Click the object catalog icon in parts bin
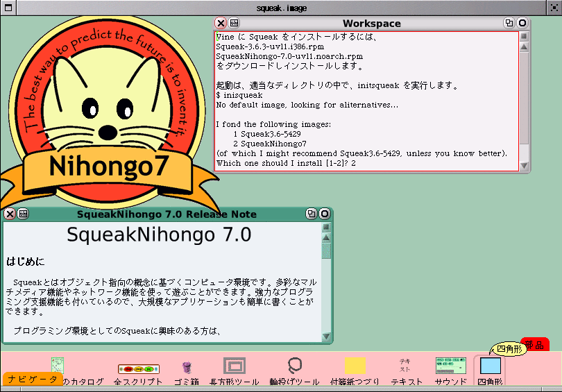Screen dimensions: 562x392 tap(58, 366)
